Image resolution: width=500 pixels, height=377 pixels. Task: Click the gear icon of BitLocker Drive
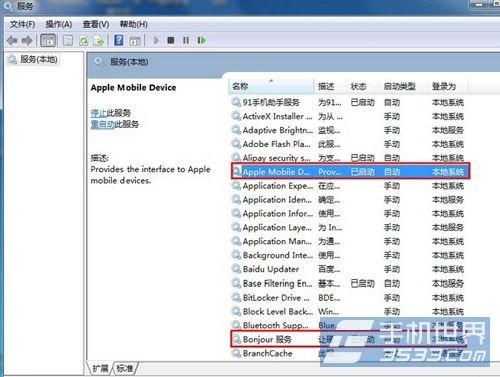(236, 297)
